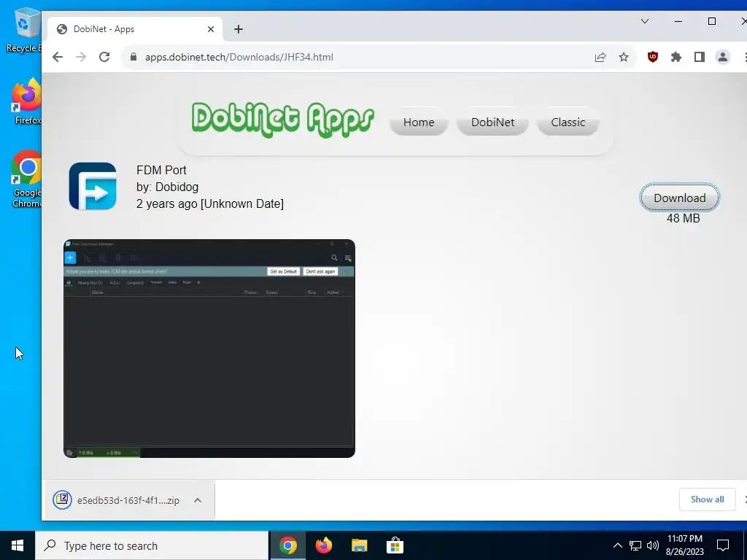Screen dimensions: 747x560
Task: Click the share page icon
Action: 600,57
